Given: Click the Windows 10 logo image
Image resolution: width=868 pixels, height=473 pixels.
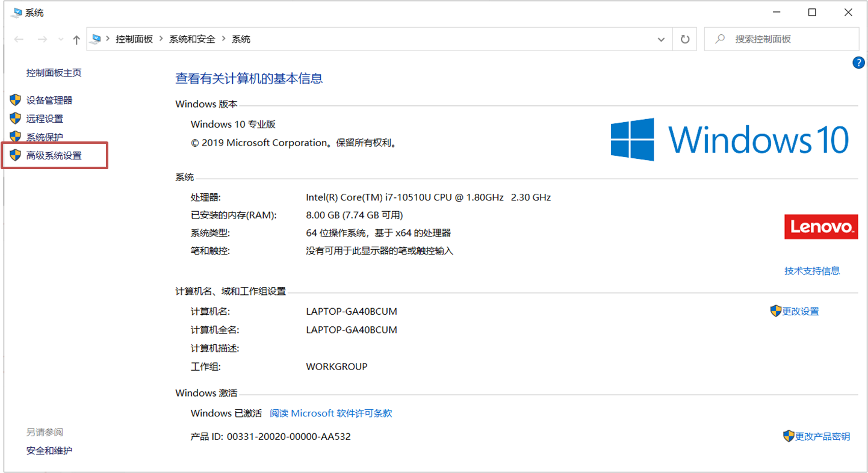Looking at the screenshot, I should 730,140.
